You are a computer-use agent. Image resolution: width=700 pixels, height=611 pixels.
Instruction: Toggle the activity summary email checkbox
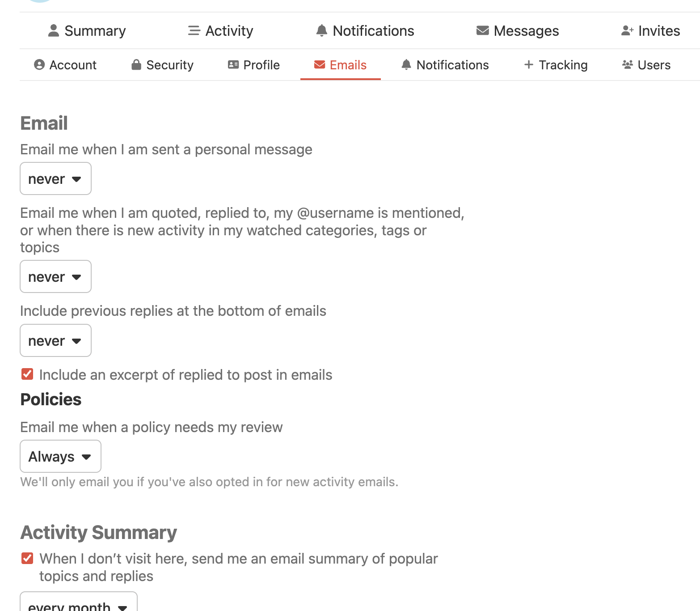coord(27,558)
